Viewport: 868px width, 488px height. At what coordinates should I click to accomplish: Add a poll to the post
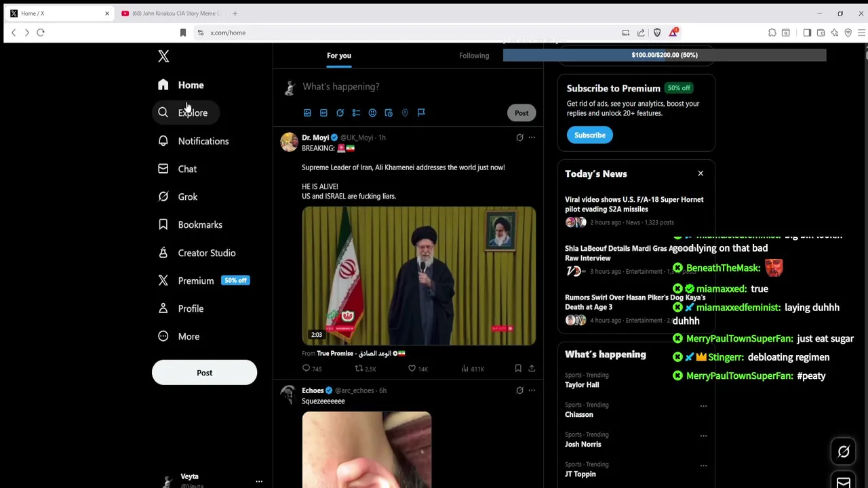click(x=356, y=113)
